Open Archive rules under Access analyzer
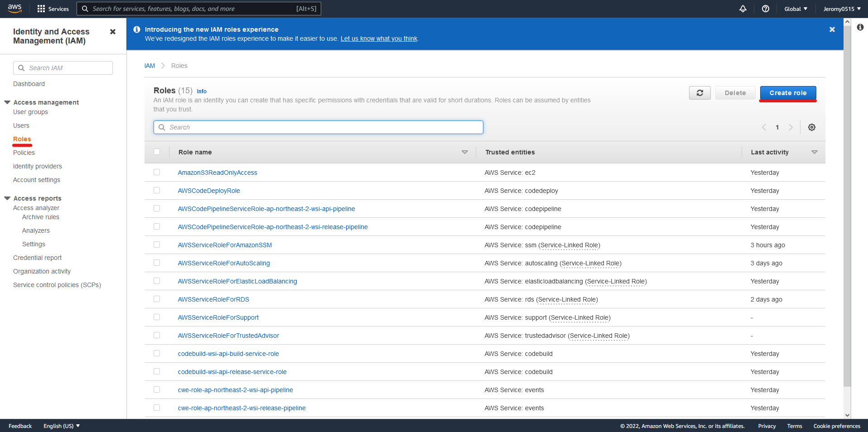This screenshot has width=868, height=432. click(41, 217)
